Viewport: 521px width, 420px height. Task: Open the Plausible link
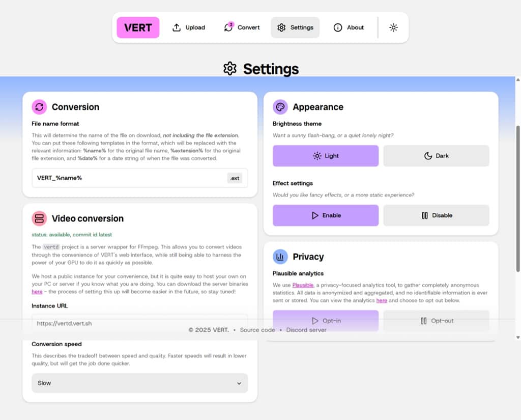pyautogui.click(x=303, y=285)
